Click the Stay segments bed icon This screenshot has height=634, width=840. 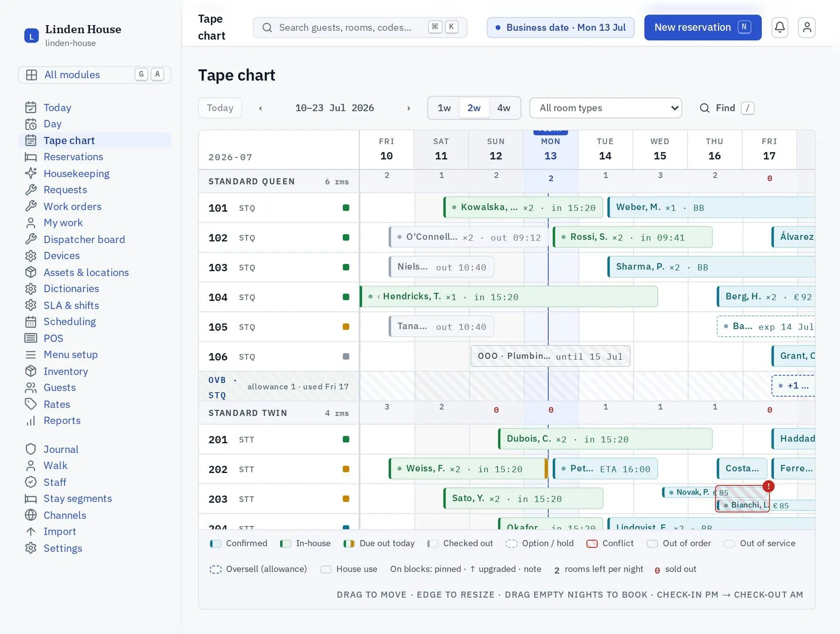click(x=31, y=499)
